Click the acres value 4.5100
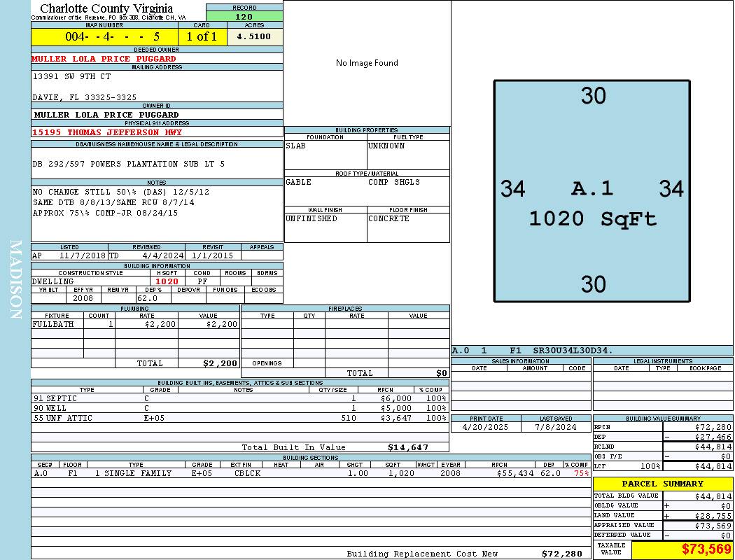 tap(253, 36)
